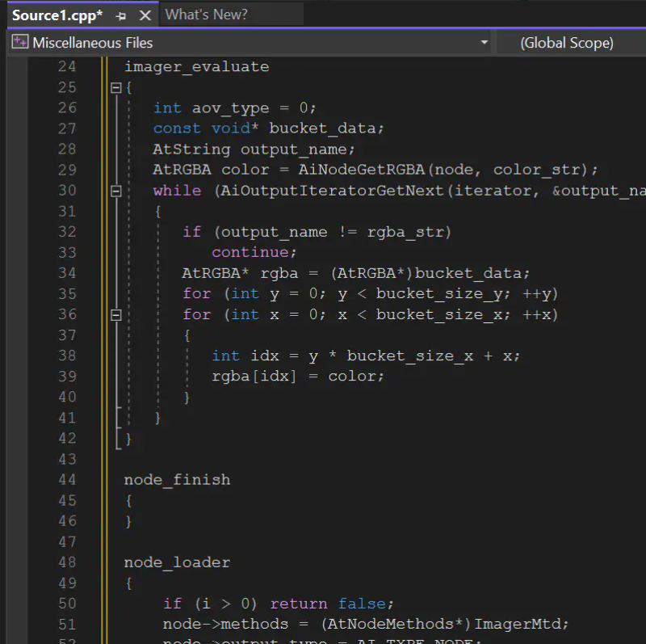Click node->methods on line 51

coord(225,625)
